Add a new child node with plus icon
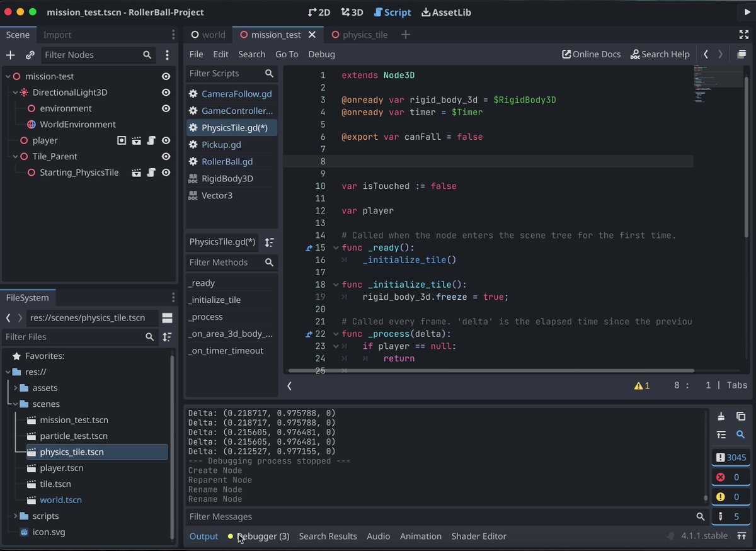756x551 pixels. [10, 55]
